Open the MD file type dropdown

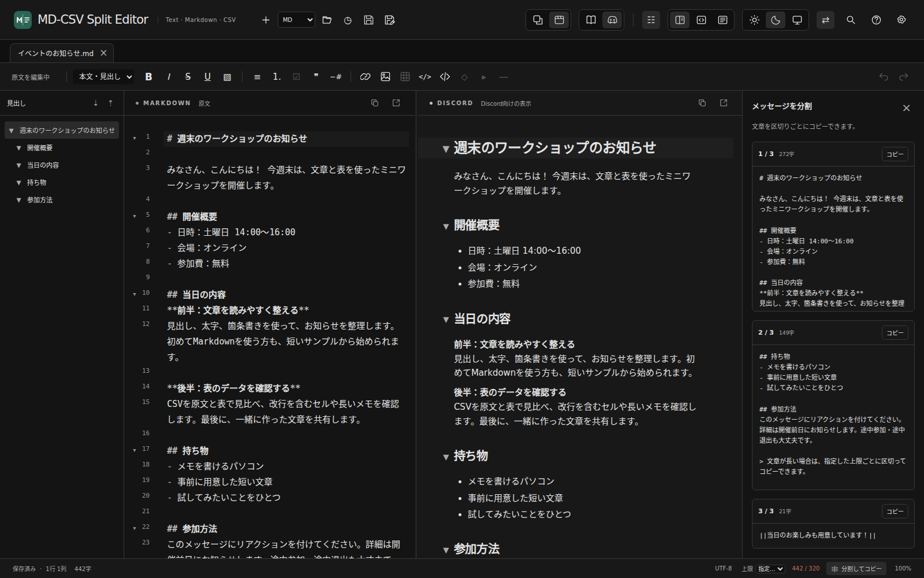[x=296, y=20]
